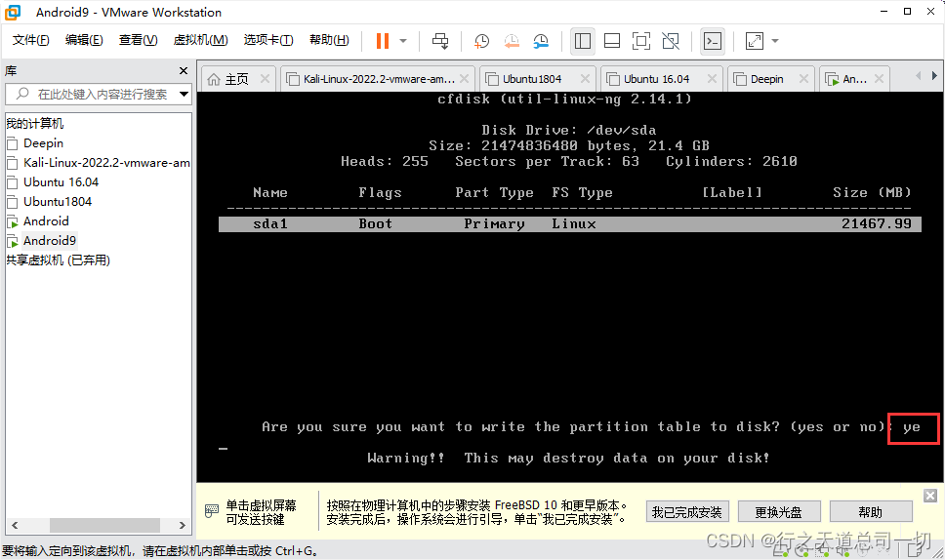Click the Disk Drive: /dev/sda text
Image resolution: width=945 pixels, height=560 pixels.
[568, 130]
